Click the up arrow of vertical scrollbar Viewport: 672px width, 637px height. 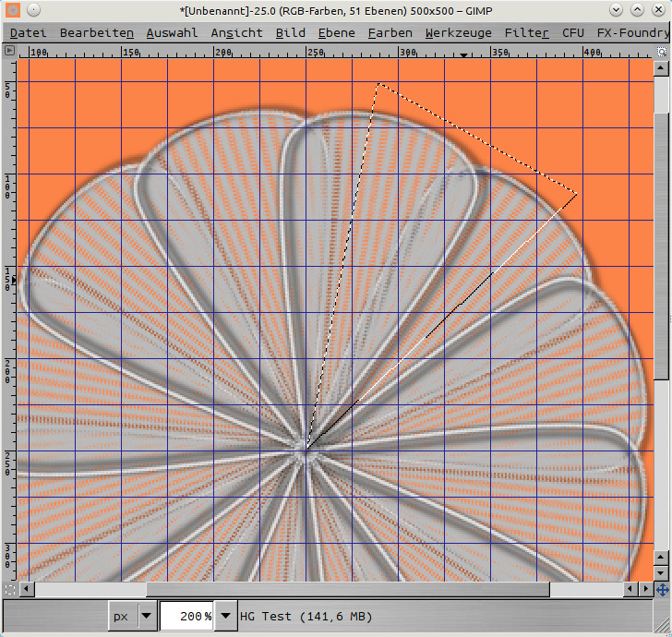pyautogui.click(x=662, y=67)
